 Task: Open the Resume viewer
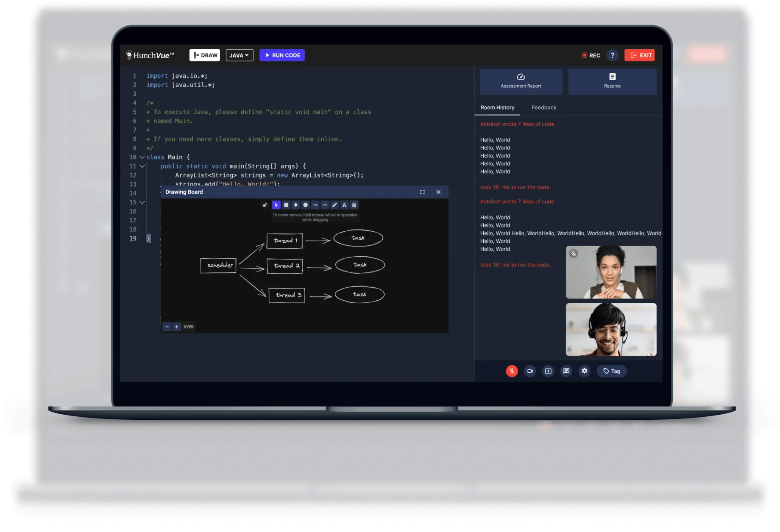(x=612, y=81)
